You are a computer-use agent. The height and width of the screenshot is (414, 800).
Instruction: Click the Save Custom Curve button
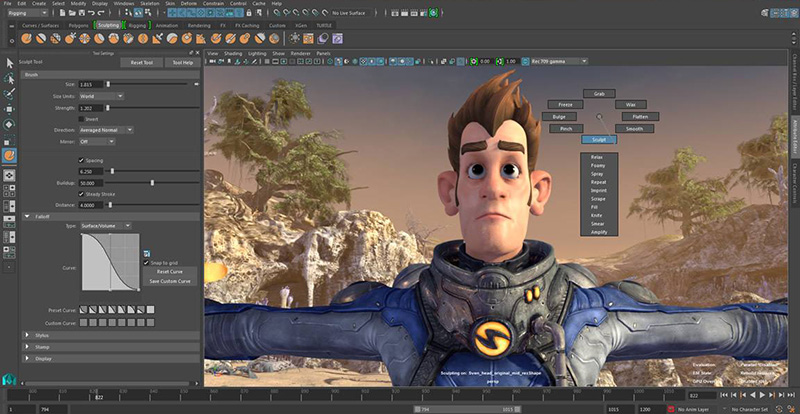[170, 281]
